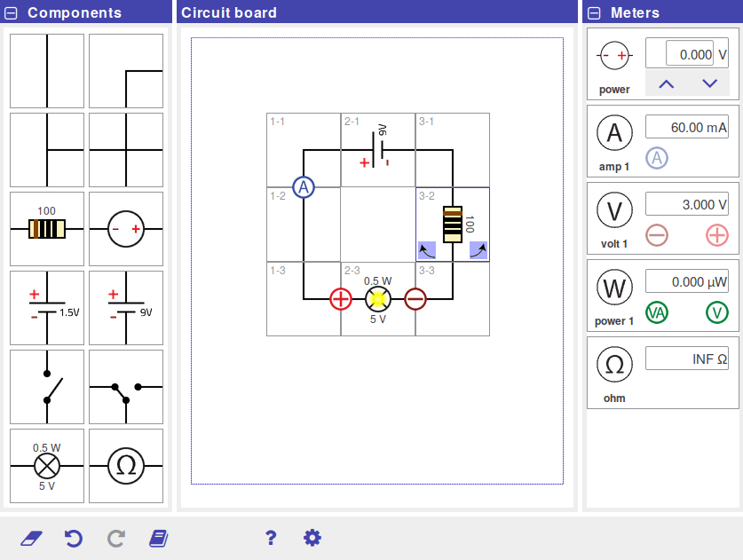
Task: Collapse the Components panel
Action: coord(13,12)
